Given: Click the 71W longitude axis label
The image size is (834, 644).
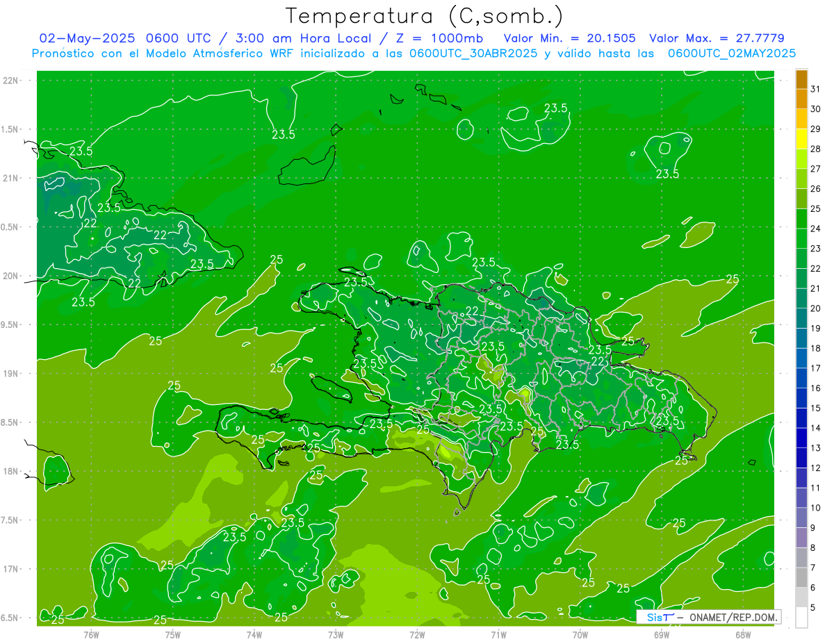Looking at the screenshot, I should click(x=498, y=634).
